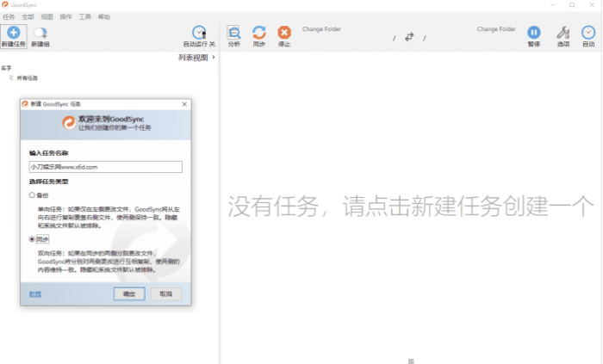
Task: Click the 取消 (Cancel) button
Action: tap(166, 293)
